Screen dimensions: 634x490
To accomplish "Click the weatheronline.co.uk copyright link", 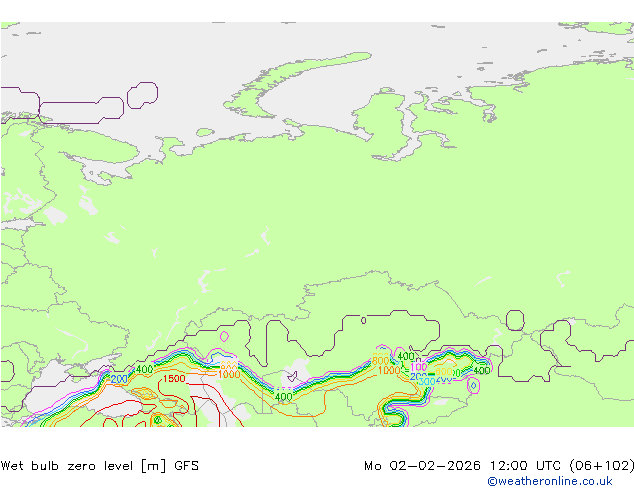I will [x=550, y=481].
